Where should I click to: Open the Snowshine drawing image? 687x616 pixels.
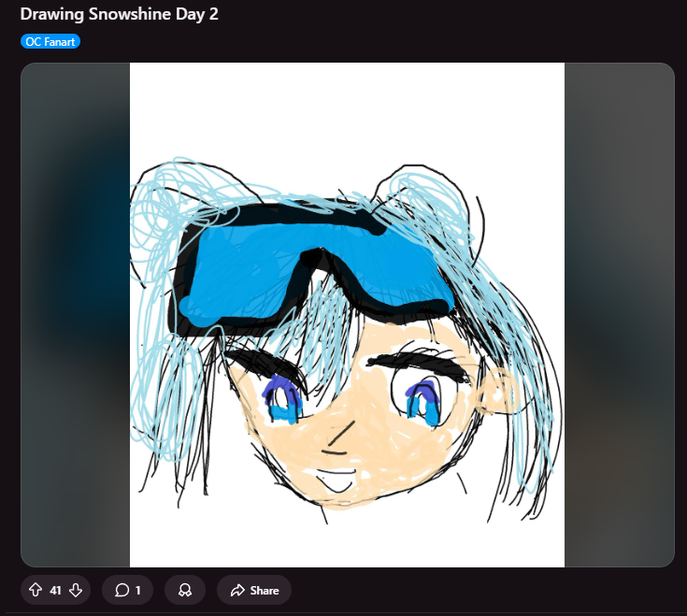[347, 315]
